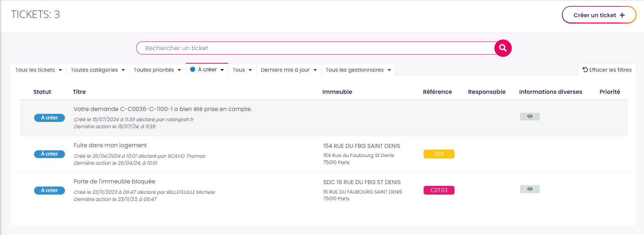The height and width of the screenshot is (235, 644).
Task: Open the Tous les tickets dropdown
Action: pyautogui.click(x=39, y=70)
